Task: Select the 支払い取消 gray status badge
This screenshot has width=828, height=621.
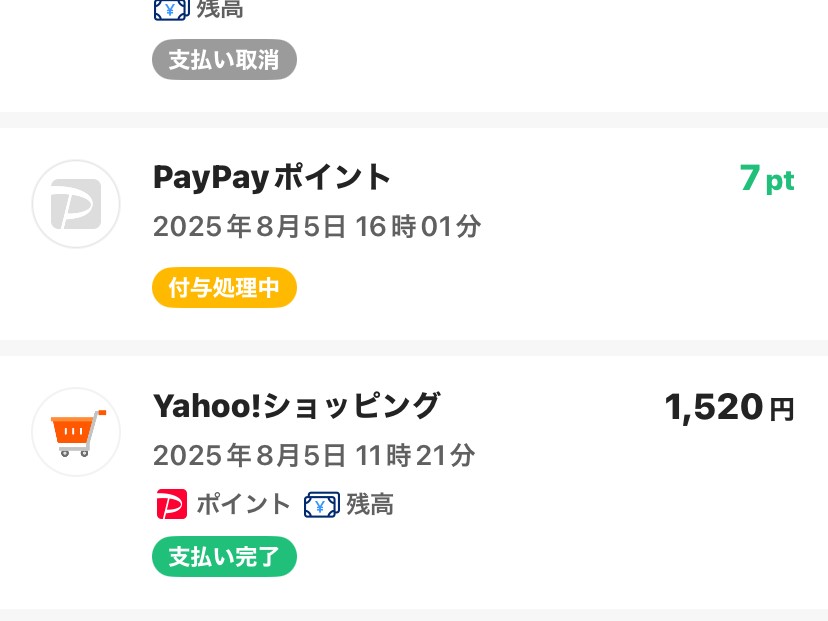Action: click(224, 59)
